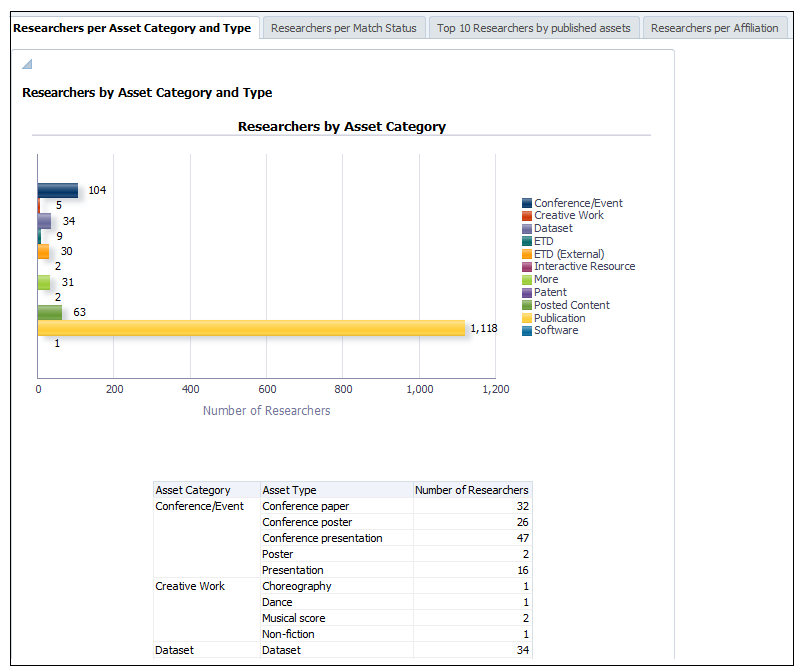Image resolution: width=805 pixels, height=672 pixels.
Task: Click the Asset Type column header
Action: coord(290,490)
